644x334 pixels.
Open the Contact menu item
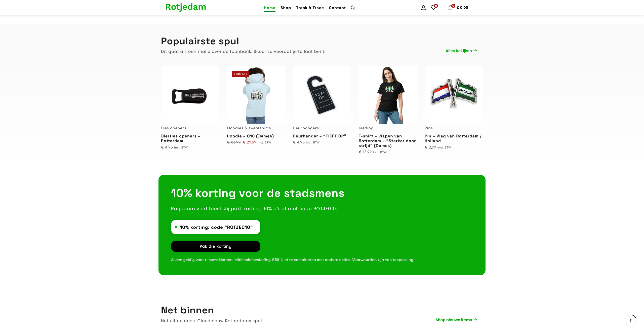coord(337,8)
